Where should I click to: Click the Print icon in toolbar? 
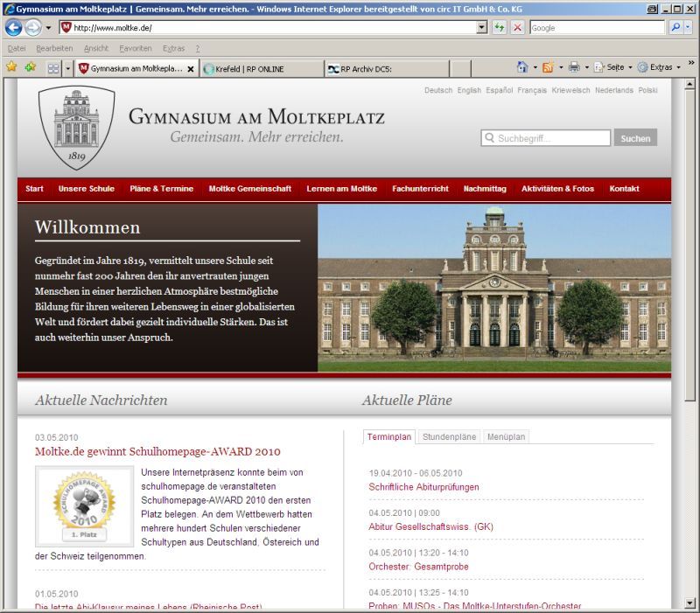click(574, 67)
